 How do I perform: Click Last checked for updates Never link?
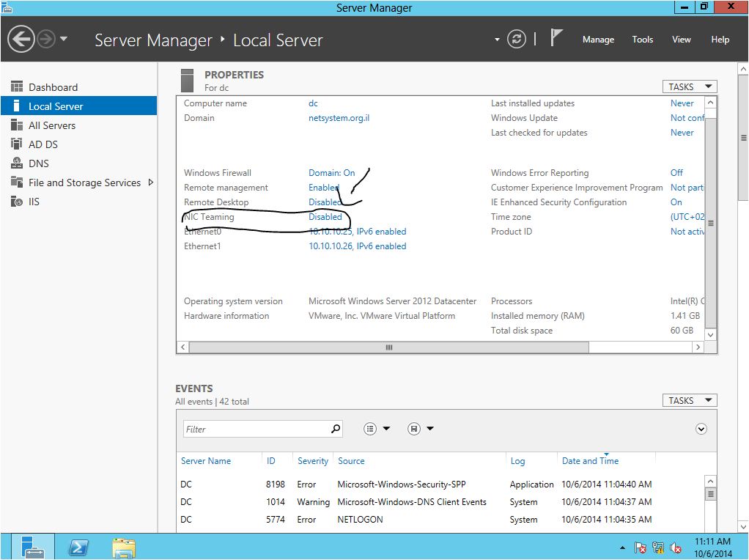(x=682, y=133)
